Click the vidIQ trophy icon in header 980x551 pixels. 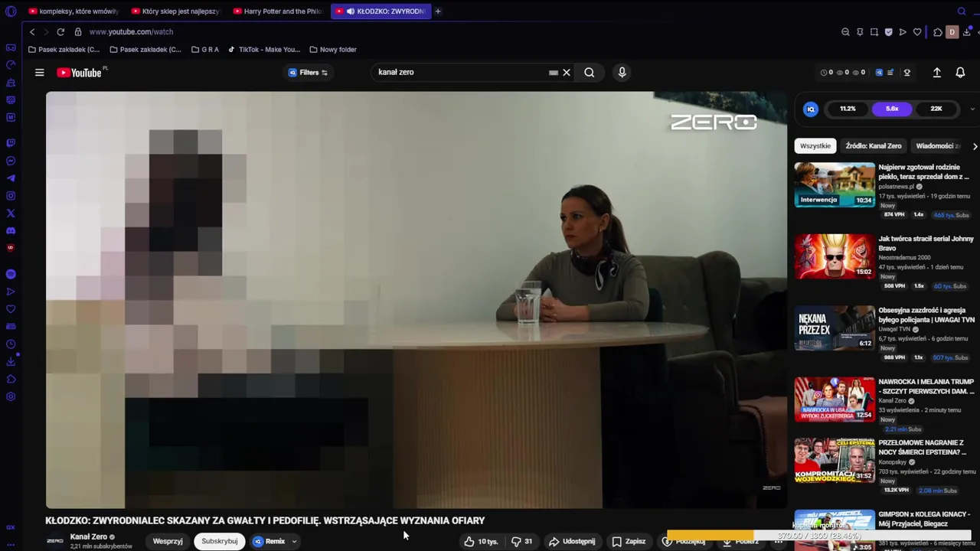(907, 73)
